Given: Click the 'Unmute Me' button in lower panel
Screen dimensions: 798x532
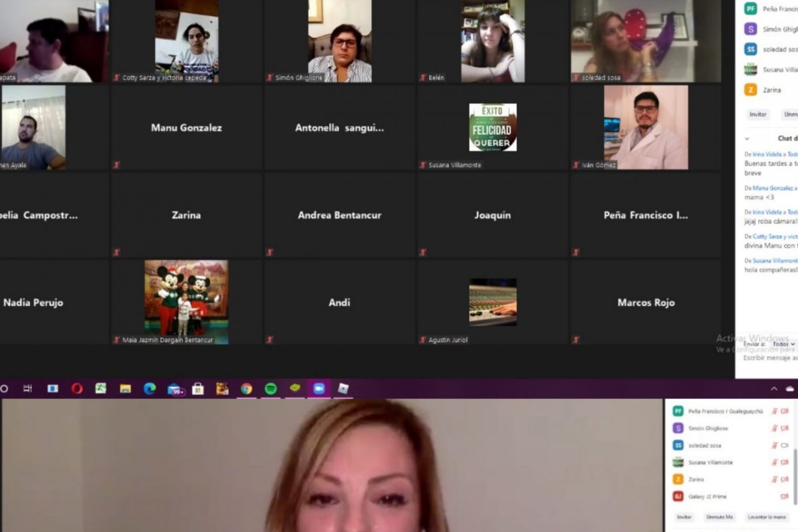Looking at the screenshot, I should point(719,517).
